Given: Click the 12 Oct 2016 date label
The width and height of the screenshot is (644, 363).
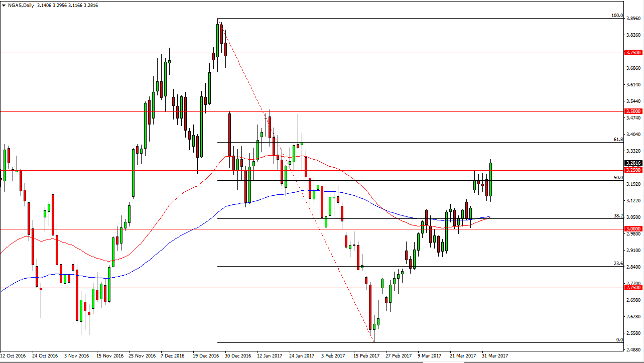Looking at the screenshot, I should coord(14,355).
